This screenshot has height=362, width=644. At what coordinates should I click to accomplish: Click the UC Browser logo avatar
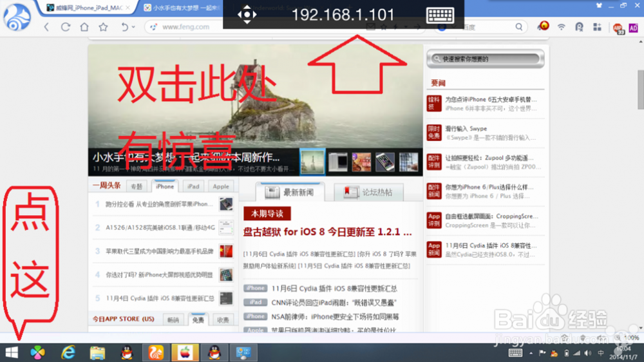(17, 17)
